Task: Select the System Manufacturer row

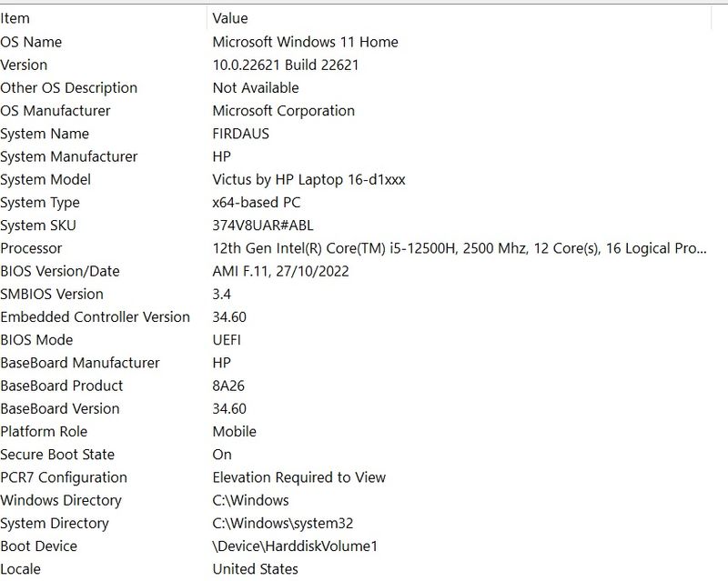Action: tap(69, 156)
